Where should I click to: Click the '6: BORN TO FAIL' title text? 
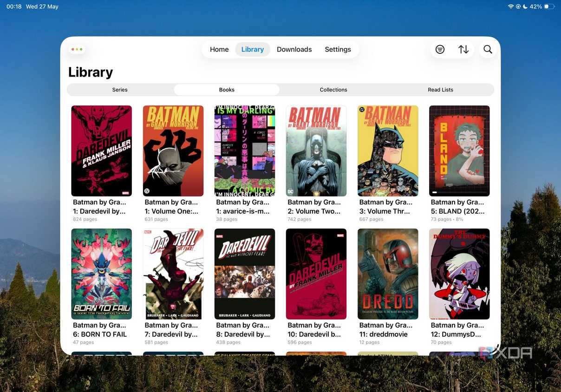pyautogui.click(x=100, y=334)
